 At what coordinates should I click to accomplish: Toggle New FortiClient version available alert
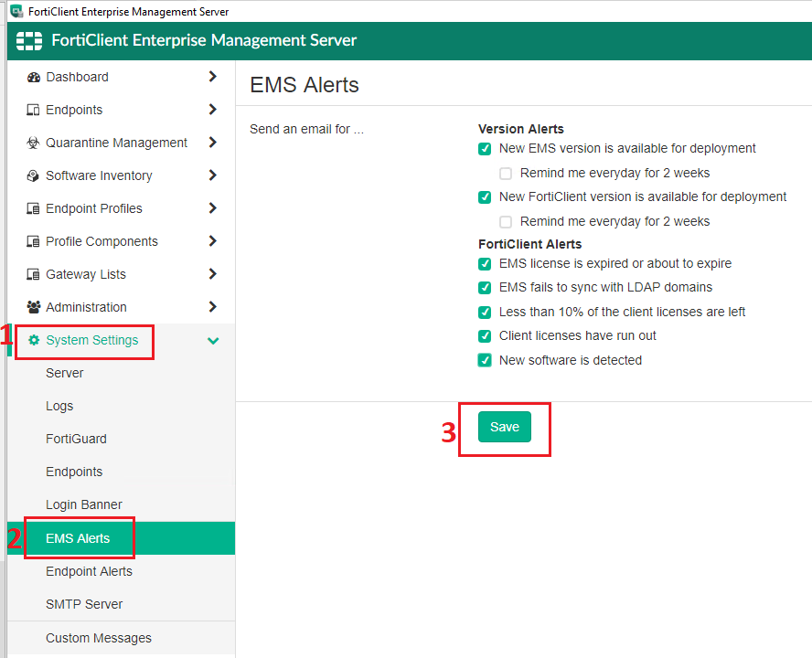485,197
